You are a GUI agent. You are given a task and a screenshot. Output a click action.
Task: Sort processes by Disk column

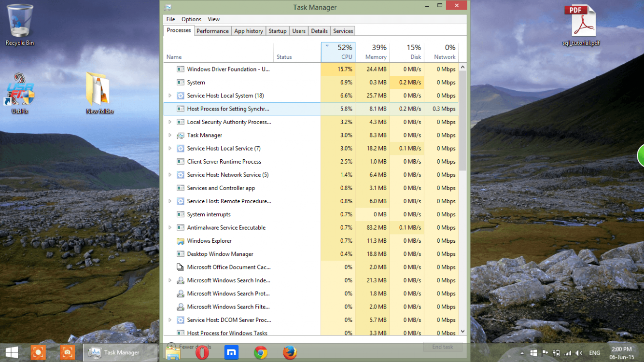[407, 52]
